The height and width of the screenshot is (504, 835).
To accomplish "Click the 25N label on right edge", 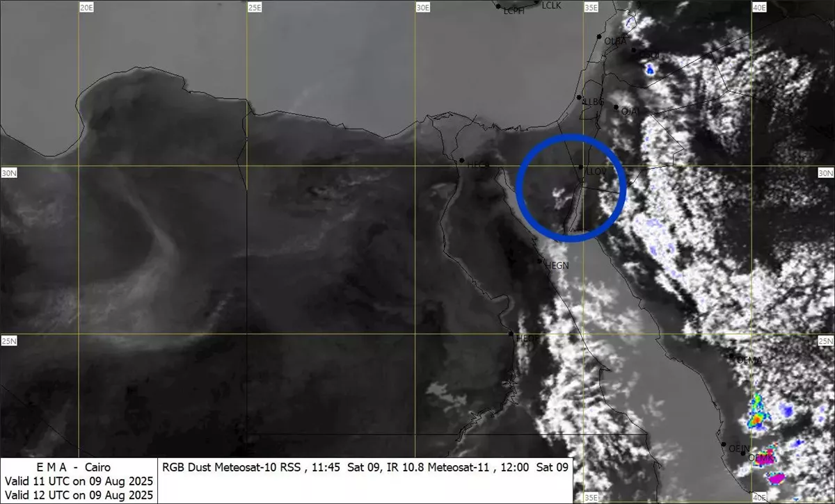I will [x=825, y=341].
